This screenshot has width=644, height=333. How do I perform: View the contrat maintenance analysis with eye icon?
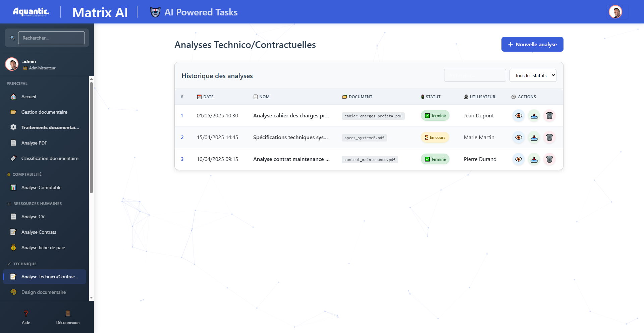click(x=519, y=159)
